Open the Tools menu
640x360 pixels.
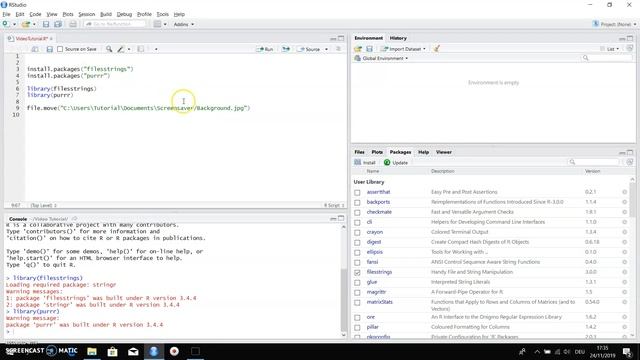tap(162, 14)
